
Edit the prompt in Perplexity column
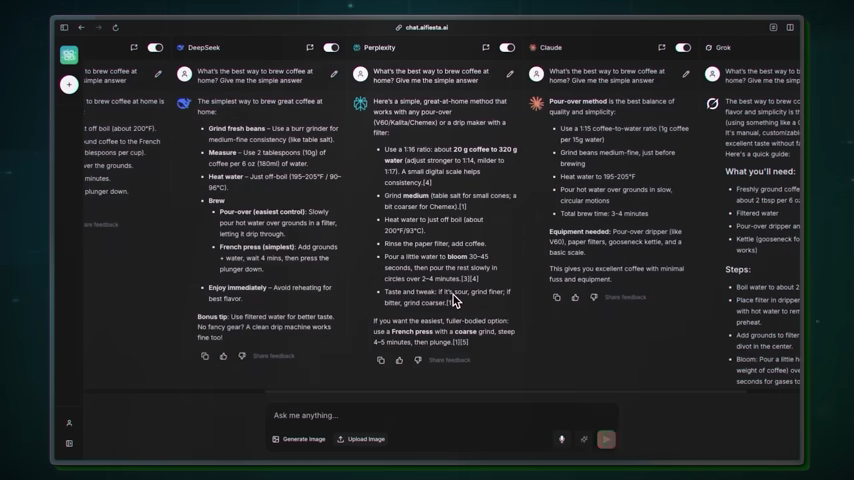[x=510, y=74]
